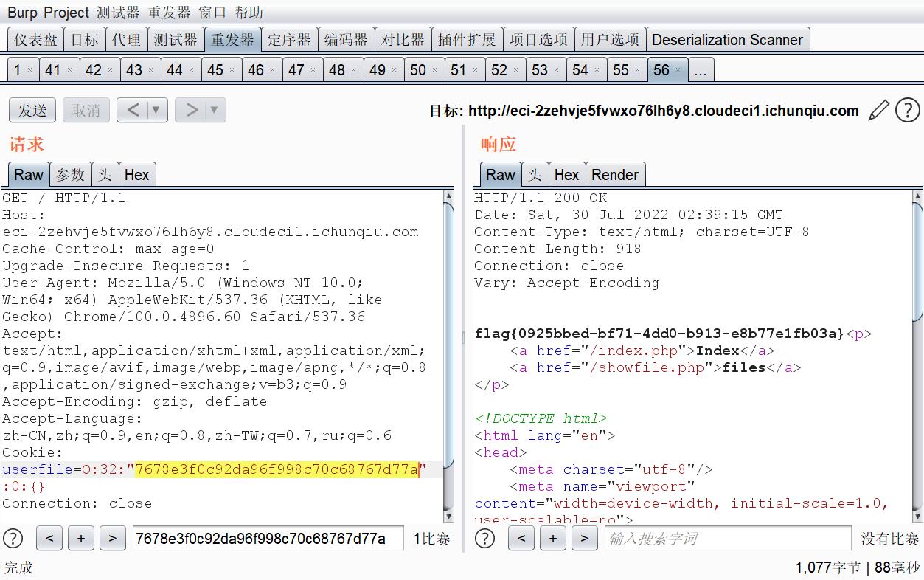924x580 pixels.
Task: Select the request 头 headers tab
Action: 105,175
